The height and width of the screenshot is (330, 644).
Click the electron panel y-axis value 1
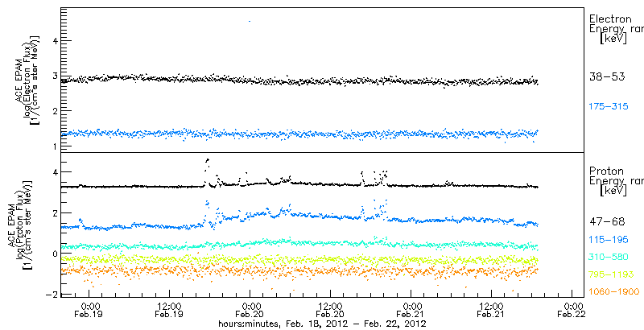click(x=54, y=146)
